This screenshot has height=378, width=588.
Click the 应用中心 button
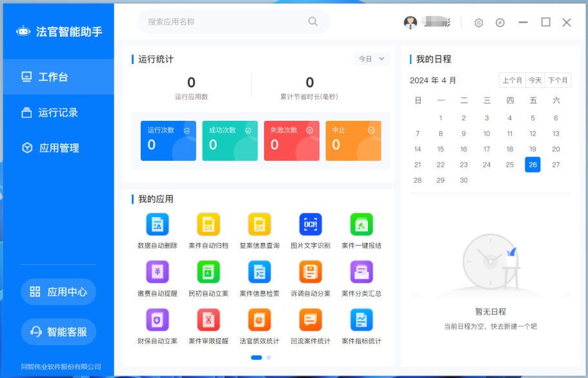(x=59, y=292)
